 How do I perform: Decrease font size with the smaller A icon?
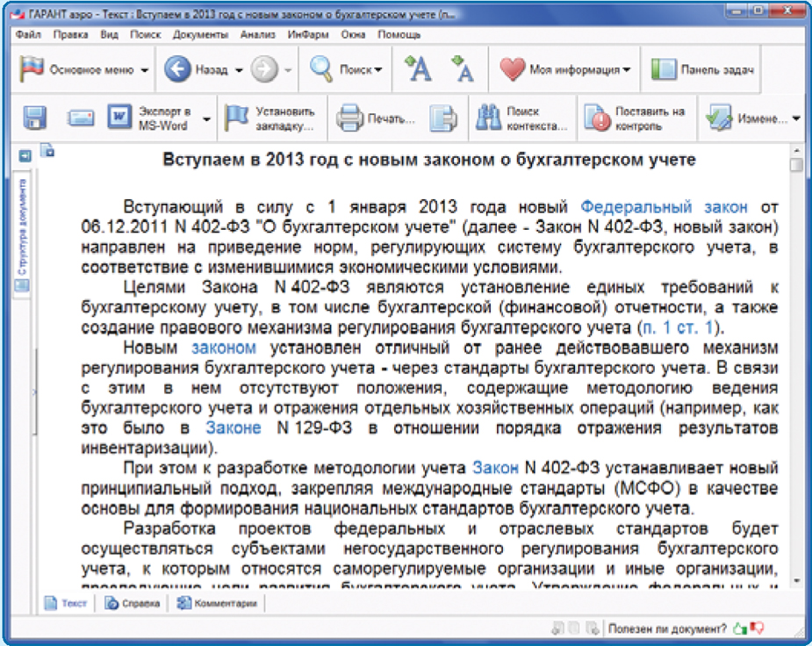[x=463, y=68]
